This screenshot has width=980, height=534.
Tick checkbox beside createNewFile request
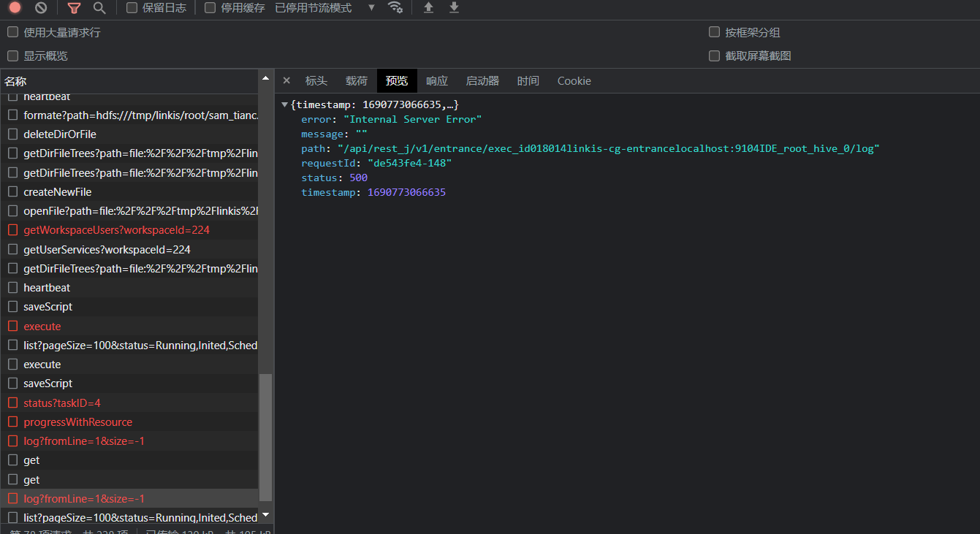click(12, 192)
